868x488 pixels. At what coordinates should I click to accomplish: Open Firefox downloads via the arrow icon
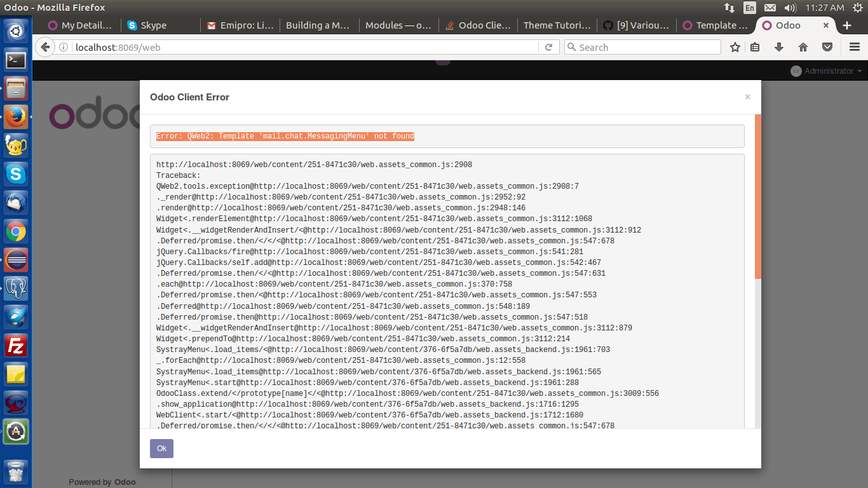click(780, 47)
